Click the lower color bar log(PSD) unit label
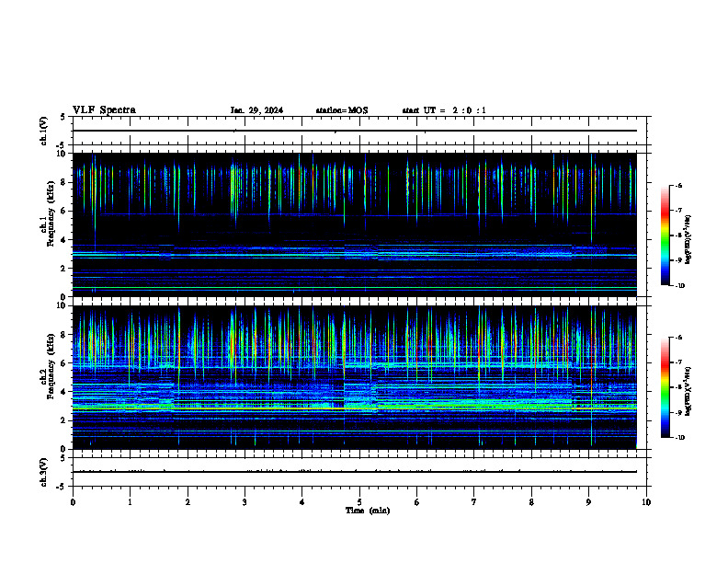The image size is (728, 563). [x=688, y=391]
